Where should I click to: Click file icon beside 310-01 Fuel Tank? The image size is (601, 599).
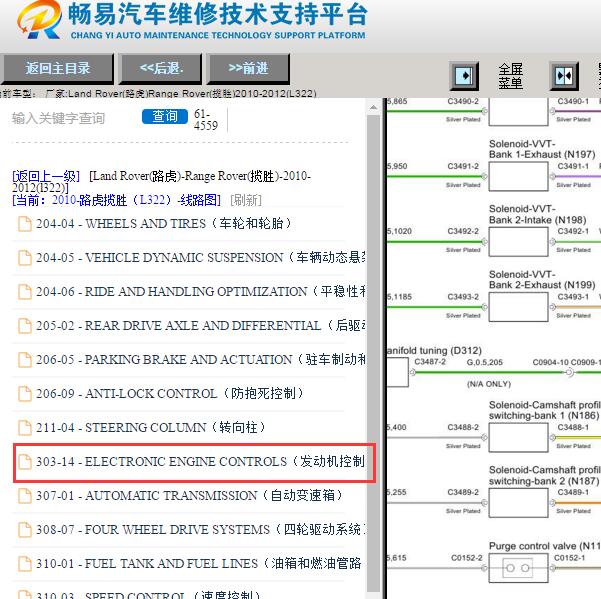[25, 564]
